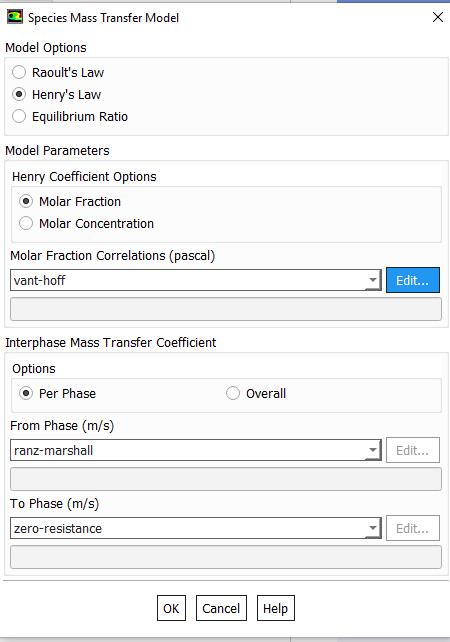Close the Species Mass Transfer Model dialog

tap(438, 17)
